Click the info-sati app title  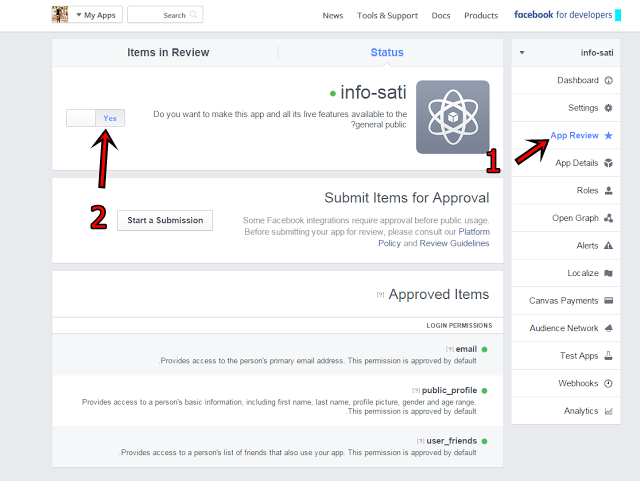click(x=373, y=92)
